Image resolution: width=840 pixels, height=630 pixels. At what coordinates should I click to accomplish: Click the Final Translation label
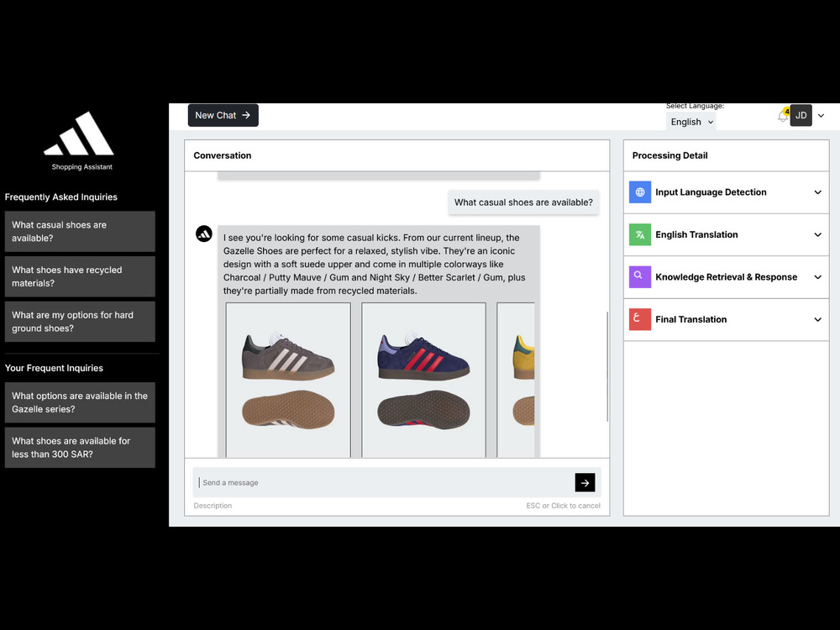pyautogui.click(x=691, y=319)
